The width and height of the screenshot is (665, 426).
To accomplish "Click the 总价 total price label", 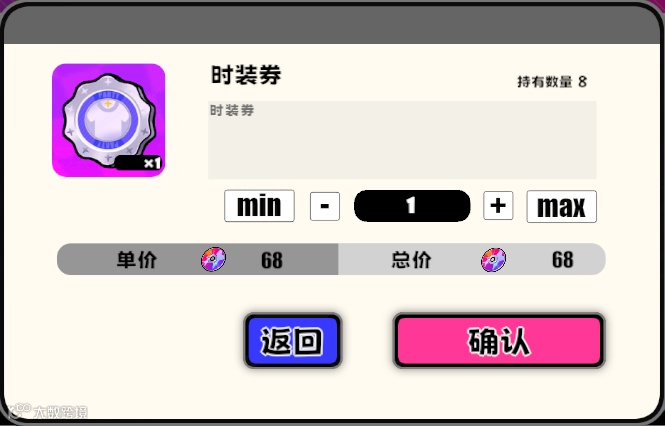I will 411,259.
